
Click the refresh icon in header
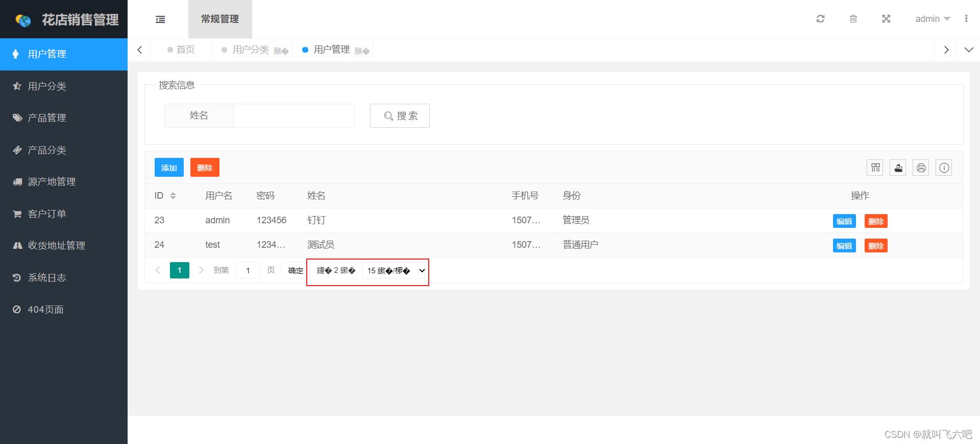click(x=820, y=19)
